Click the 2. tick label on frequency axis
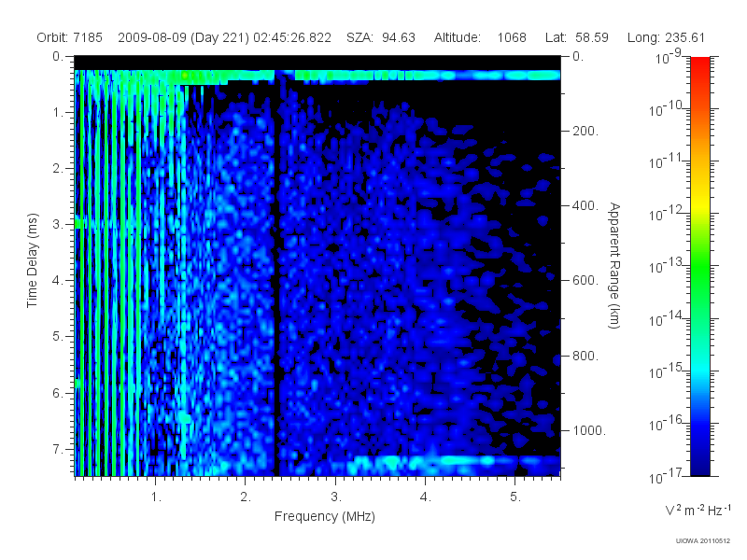747x560 pixels. tap(246, 497)
